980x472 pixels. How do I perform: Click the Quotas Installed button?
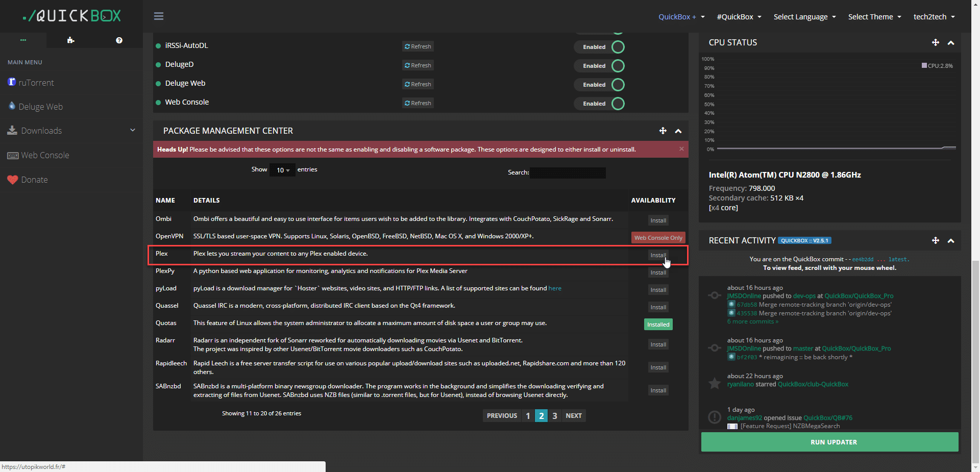coord(658,325)
